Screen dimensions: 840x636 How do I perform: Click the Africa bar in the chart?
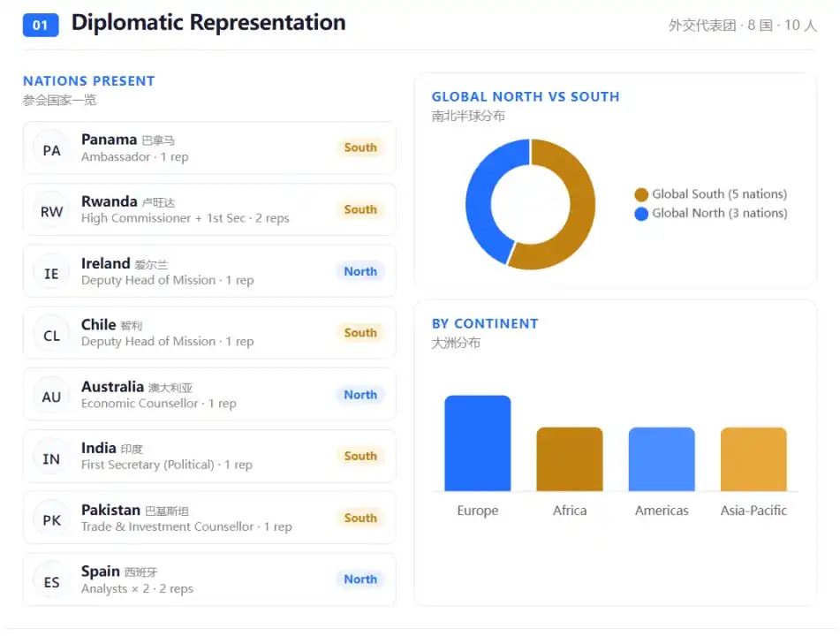[570, 459]
